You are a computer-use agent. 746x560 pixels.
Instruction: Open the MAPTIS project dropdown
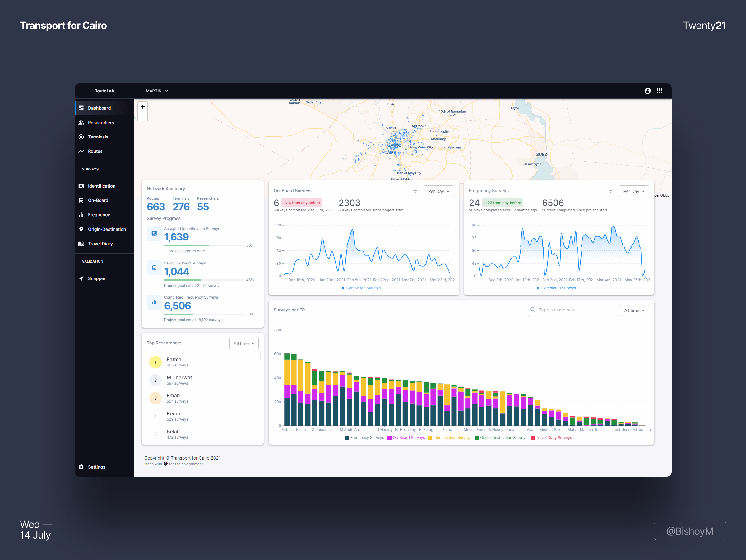pos(156,91)
